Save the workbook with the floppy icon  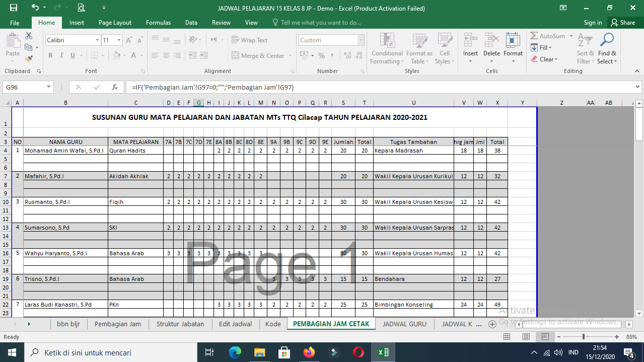pos(14,8)
